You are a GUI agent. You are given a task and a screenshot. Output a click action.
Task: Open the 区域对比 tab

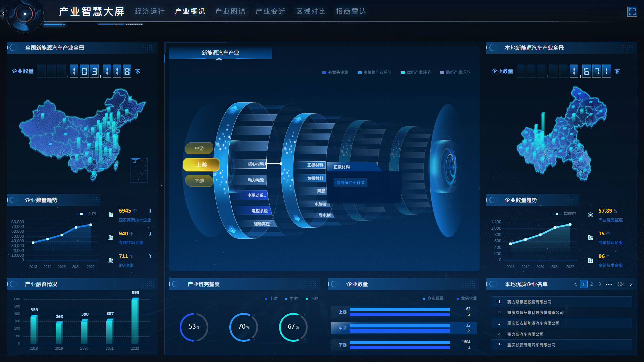click(x=311, y=12)
